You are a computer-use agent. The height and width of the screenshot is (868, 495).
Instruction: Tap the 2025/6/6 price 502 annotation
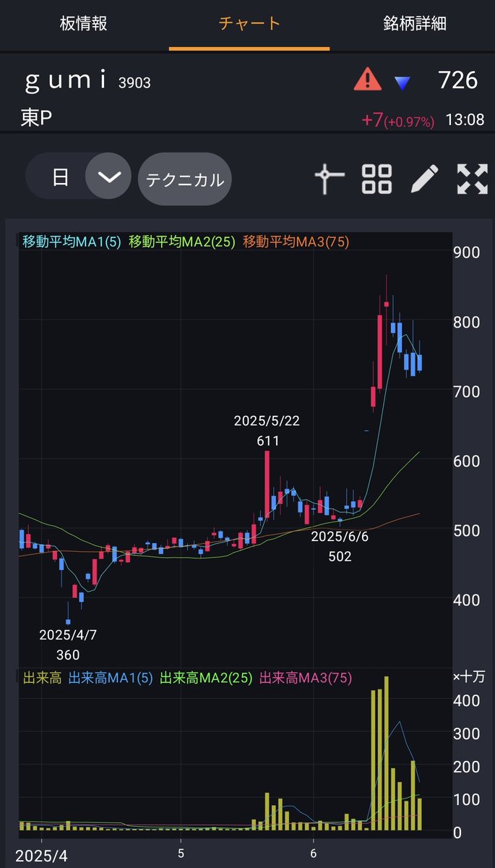tap(340, 546)
